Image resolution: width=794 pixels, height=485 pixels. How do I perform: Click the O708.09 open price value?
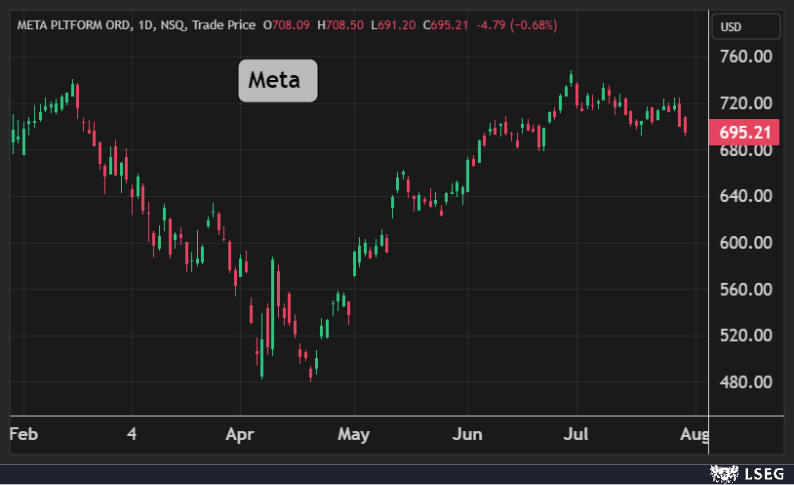tap(286, 23)
